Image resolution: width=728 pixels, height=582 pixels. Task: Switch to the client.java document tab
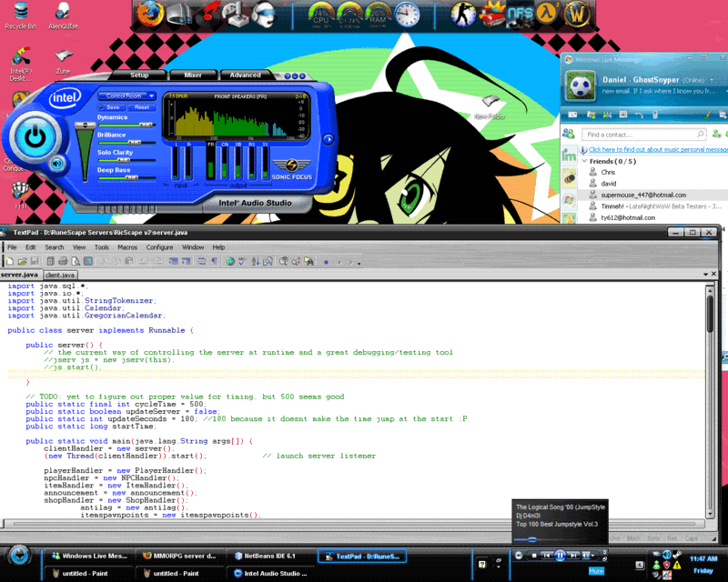pyautogui.click(x=59, y=275)
